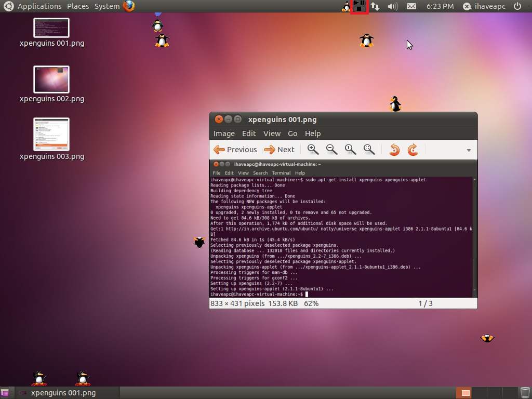Show image at normal size
Screen dimensions: 532x399
(x=350, y=149)
